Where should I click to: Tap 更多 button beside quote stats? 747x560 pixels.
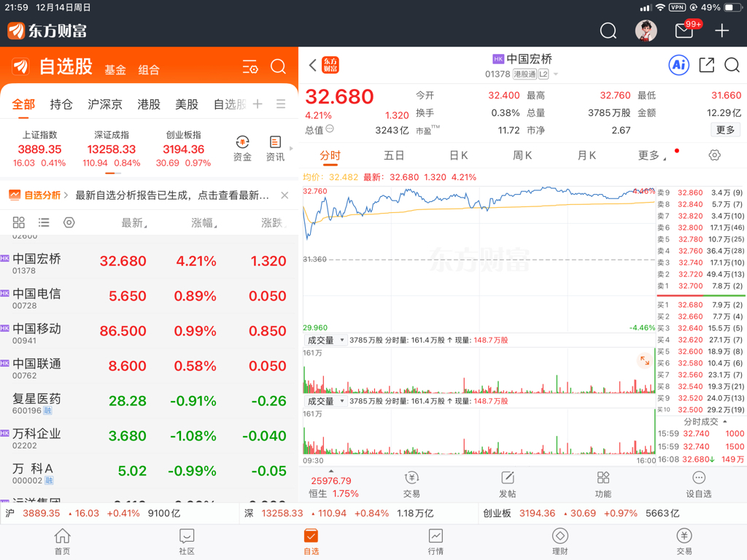(x=726, y=130)
